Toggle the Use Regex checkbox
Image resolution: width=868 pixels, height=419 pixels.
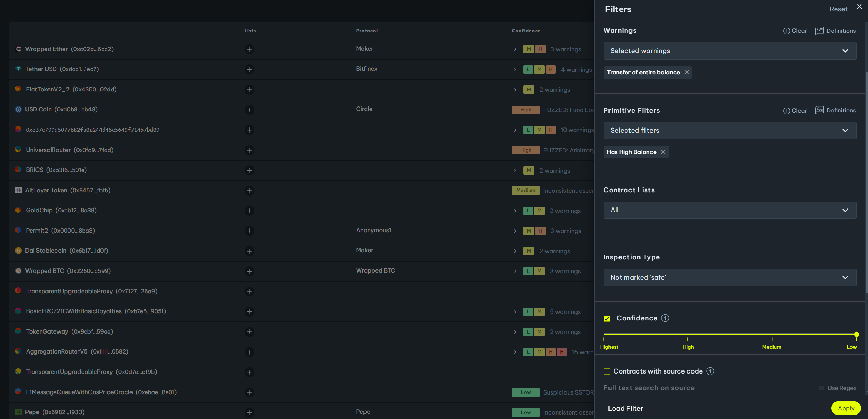pyautogui.click(x=822, y=388)
